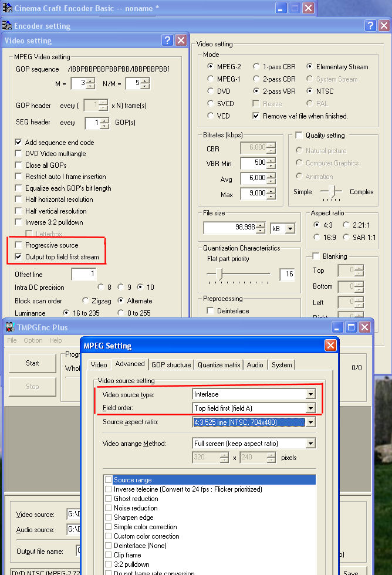Click the Stop button in TMPGEnc Plus
392x575 pixels.
tap(32, 387)
